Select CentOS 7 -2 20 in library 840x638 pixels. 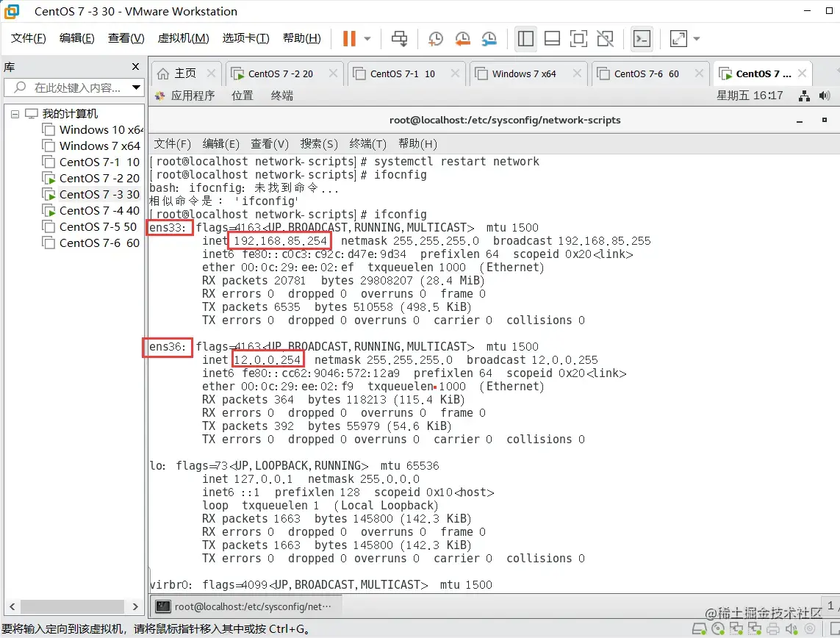(90, 178)
